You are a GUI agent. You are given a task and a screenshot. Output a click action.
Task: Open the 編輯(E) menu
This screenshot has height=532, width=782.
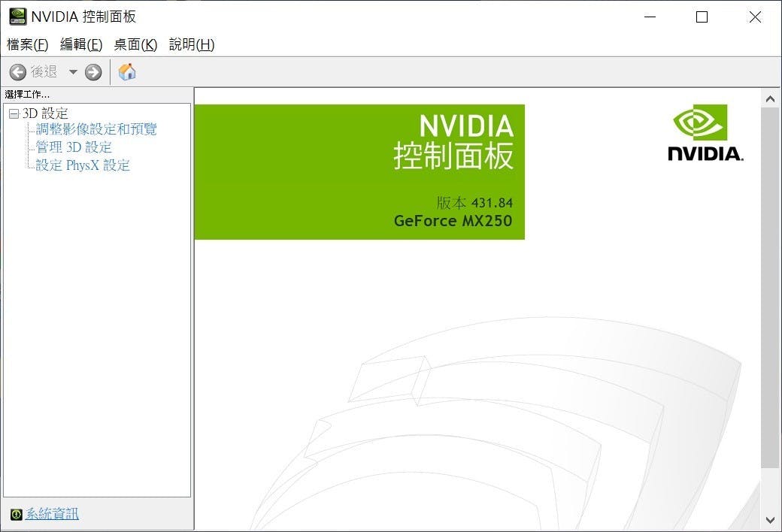pos(80,44)
